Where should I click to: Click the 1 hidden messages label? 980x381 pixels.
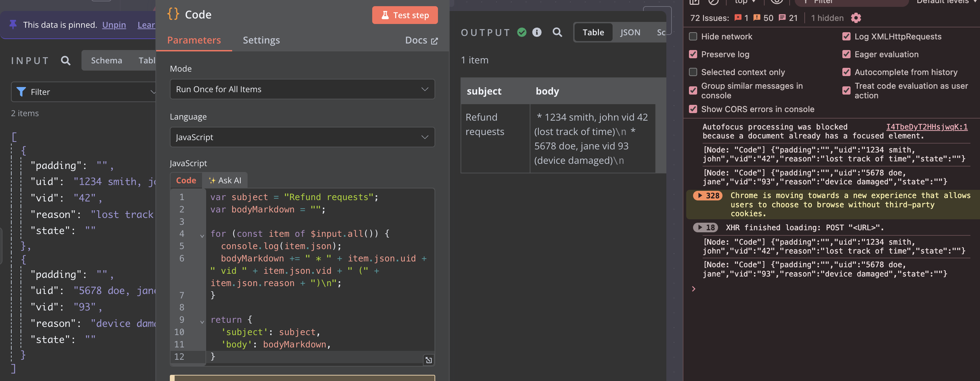827,18
